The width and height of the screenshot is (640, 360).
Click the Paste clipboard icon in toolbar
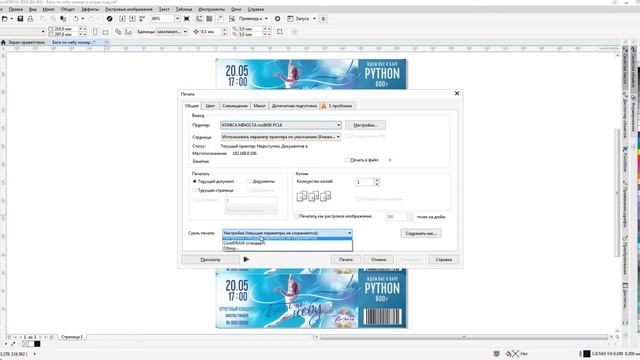[x=63, y=19]
